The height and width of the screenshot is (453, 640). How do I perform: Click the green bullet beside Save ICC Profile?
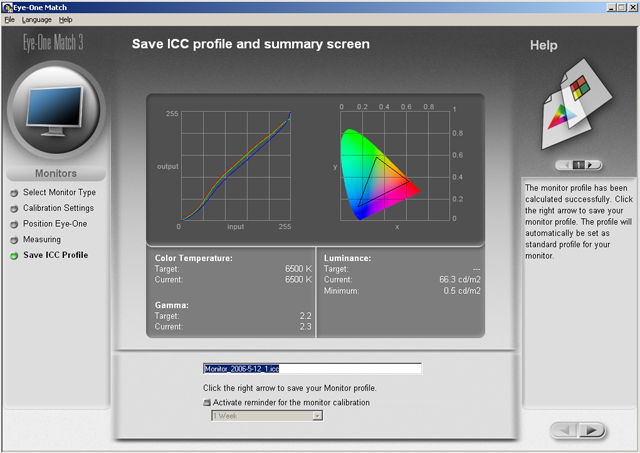[x=14, y=256]
